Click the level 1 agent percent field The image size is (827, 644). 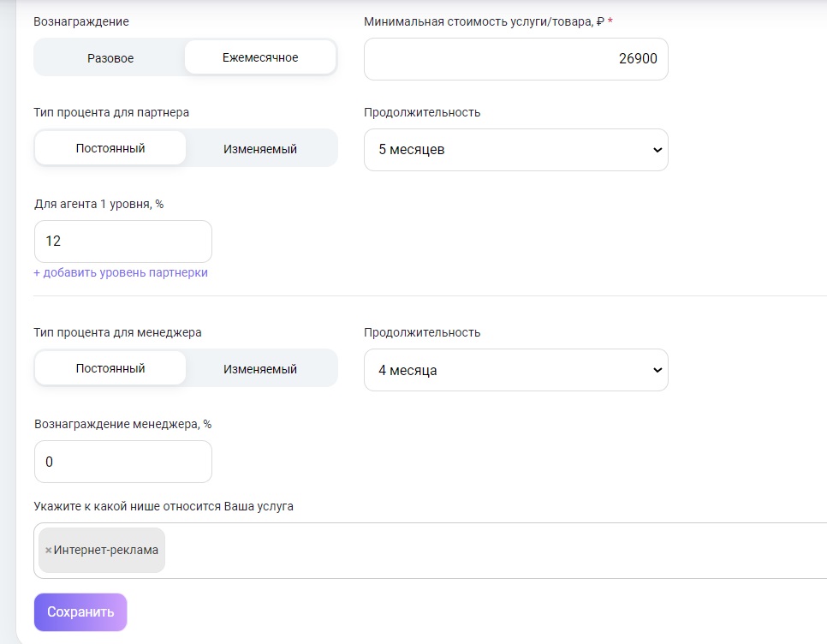[x=122, y=241]
